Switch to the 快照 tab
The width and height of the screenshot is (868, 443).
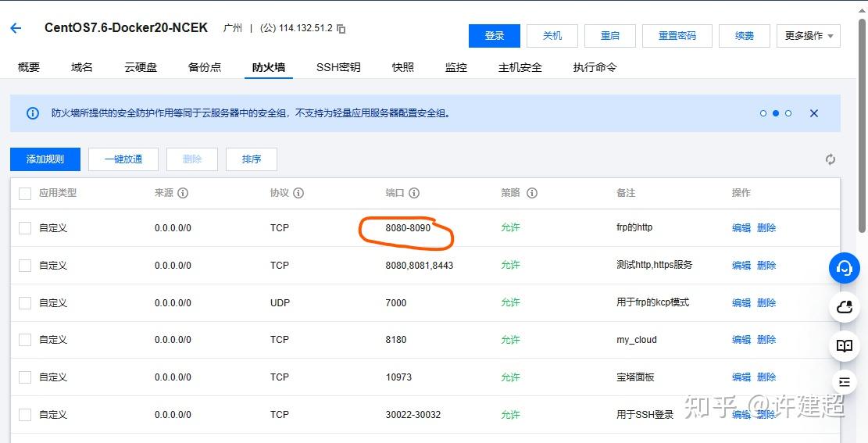[403, 67]
